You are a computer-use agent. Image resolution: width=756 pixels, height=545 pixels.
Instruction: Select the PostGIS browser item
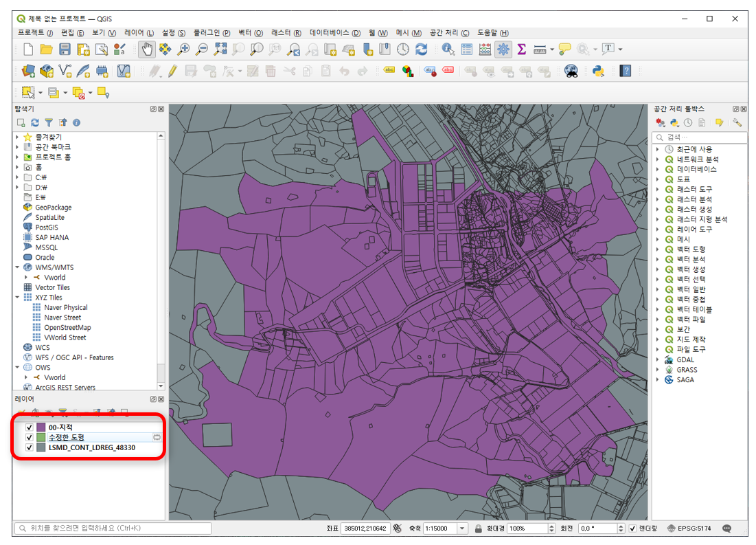46,227
